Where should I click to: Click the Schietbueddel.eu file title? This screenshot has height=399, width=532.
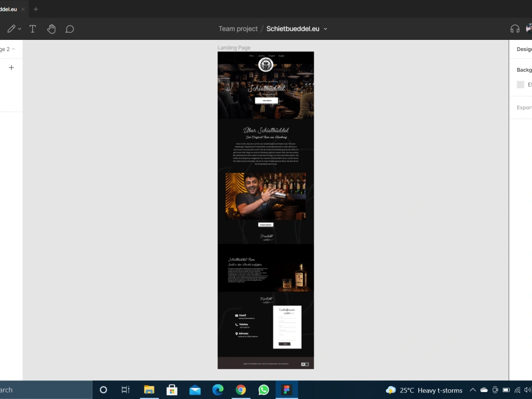click(x=293, y=29)
